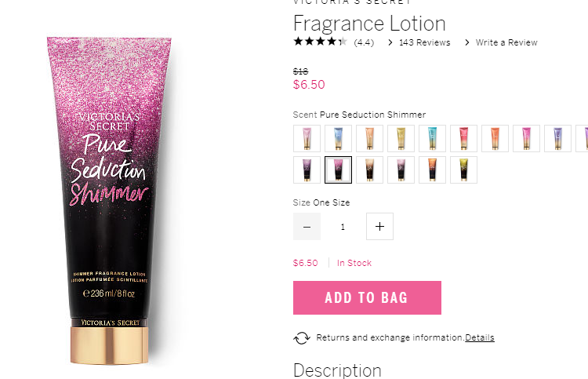588x379 pixels.
Task: Click the quantity number field
Action: pos(343,227)
